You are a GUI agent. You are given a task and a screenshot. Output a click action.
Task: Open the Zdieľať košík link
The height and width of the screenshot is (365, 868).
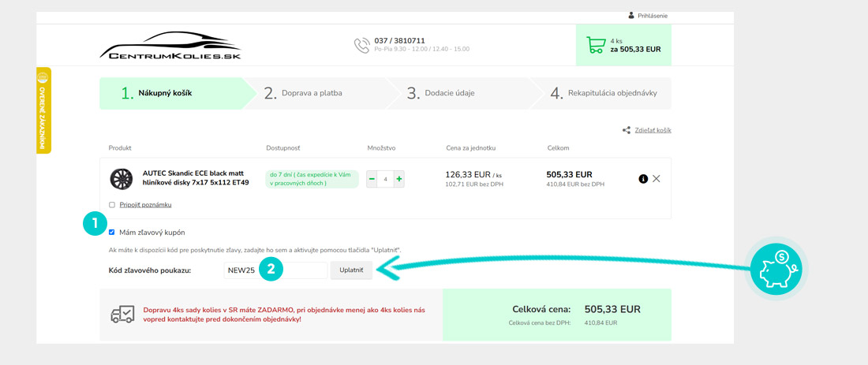point(653,130)
